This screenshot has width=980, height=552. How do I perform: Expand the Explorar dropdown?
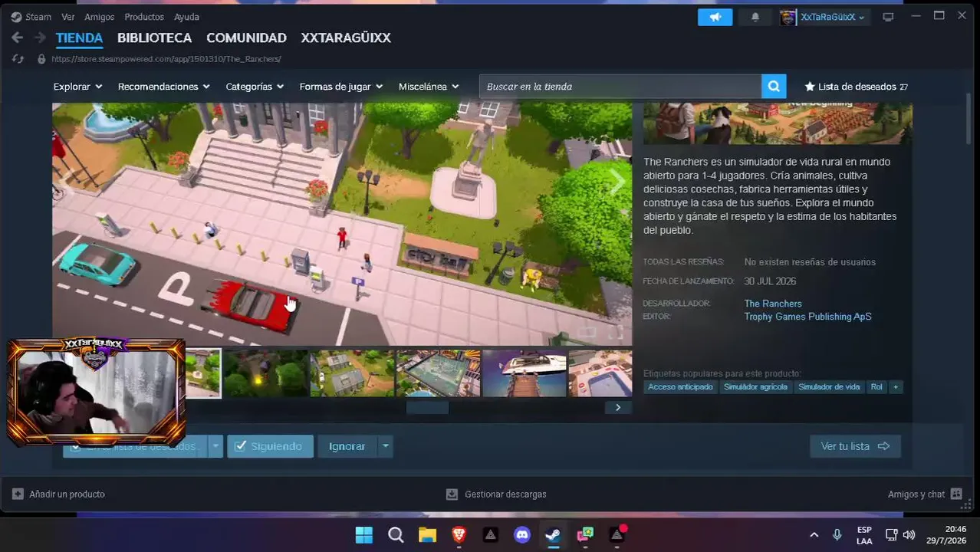pyautogui.click(x=77, y=87)
